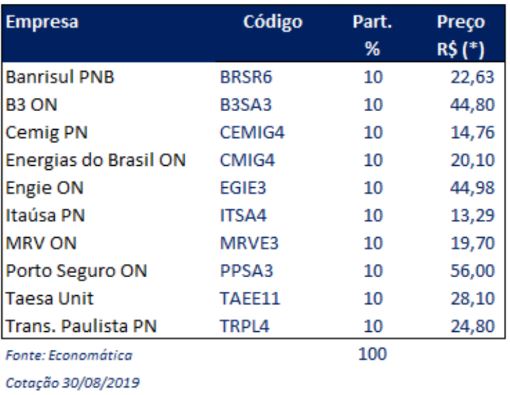Viewport: 510px width, 395px height.
Task: Click the Part. % column header
Action: click(372, 35)
